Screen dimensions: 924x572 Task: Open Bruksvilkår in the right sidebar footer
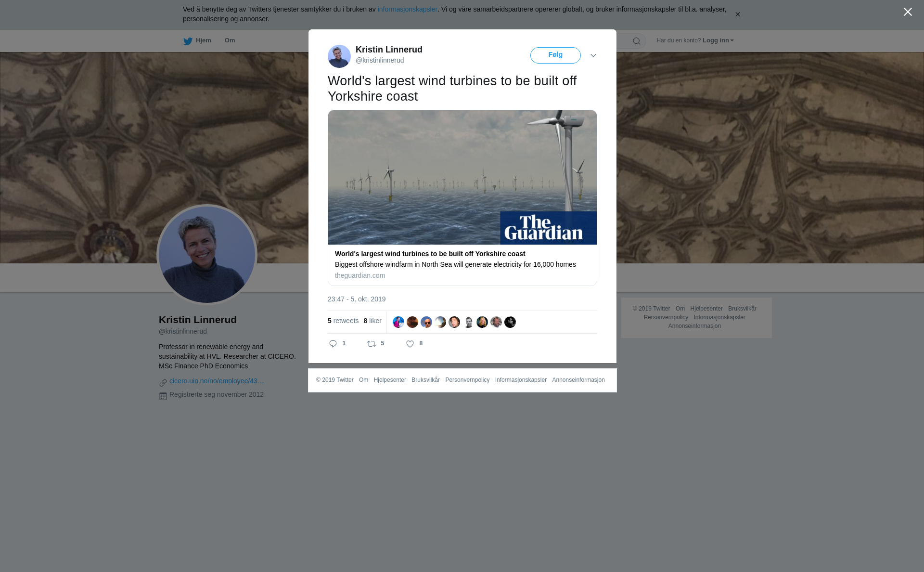[x=742, y=309]
